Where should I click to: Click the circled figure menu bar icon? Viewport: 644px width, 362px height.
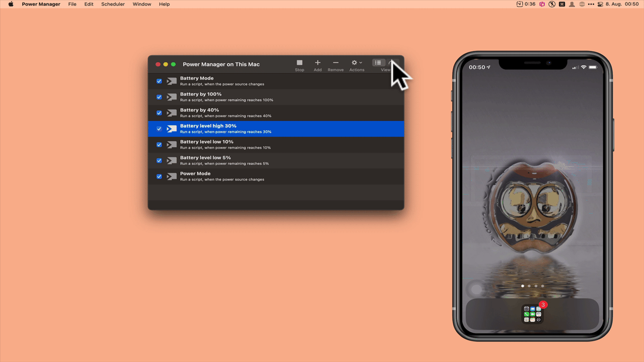552,4
